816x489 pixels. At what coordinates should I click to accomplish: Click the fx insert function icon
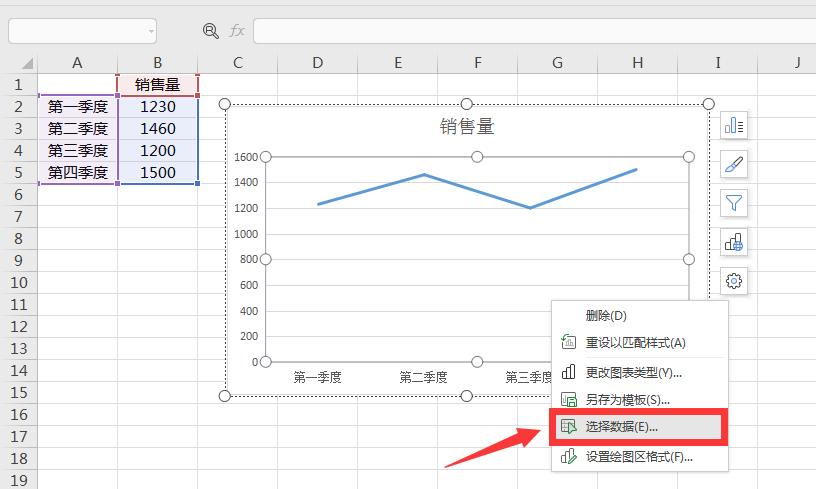click(237, 31)
